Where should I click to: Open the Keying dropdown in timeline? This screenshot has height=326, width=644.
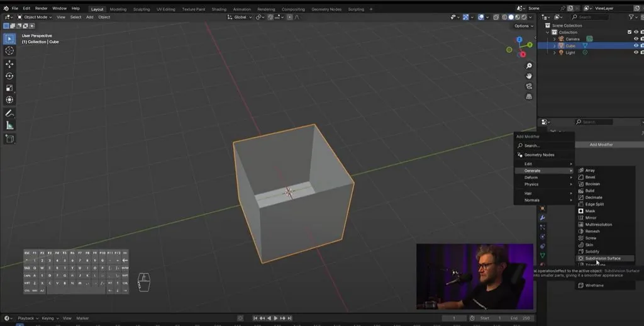(x=50, y=318)
